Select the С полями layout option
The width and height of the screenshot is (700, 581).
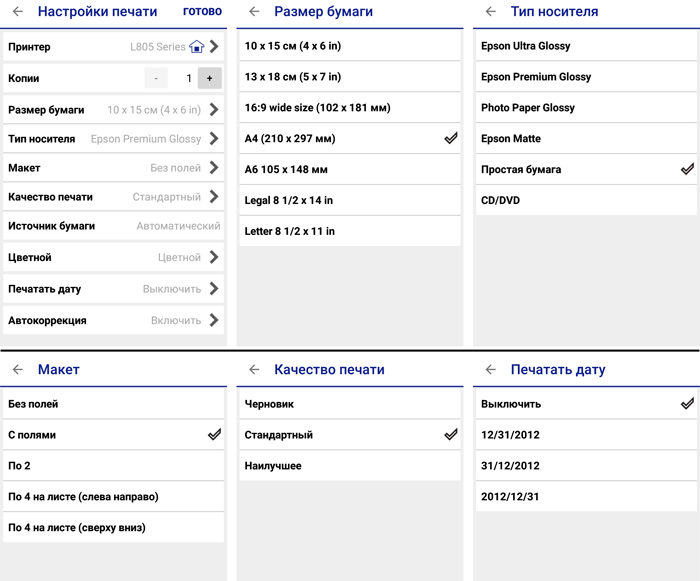113,435
